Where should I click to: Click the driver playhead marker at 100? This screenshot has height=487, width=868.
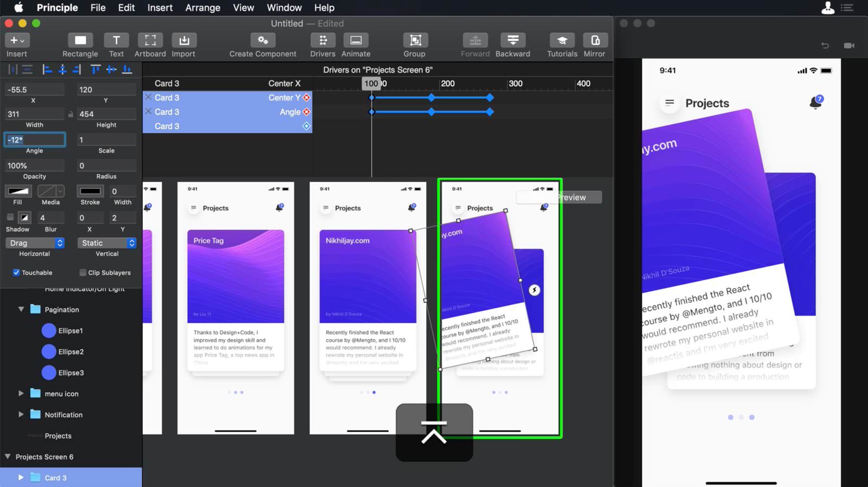point(371,84)
